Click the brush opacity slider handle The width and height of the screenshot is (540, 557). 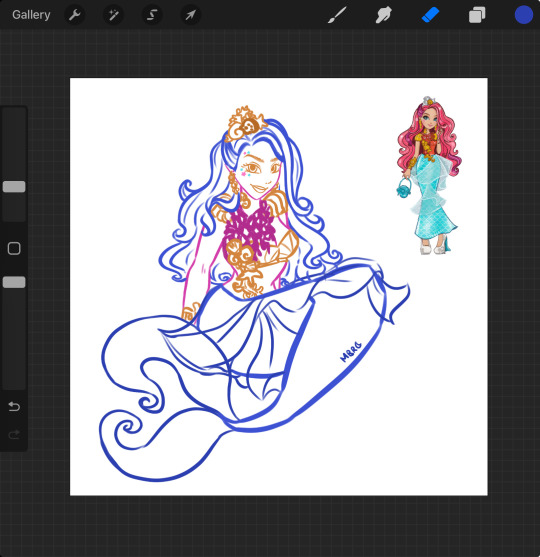[14, 282]
